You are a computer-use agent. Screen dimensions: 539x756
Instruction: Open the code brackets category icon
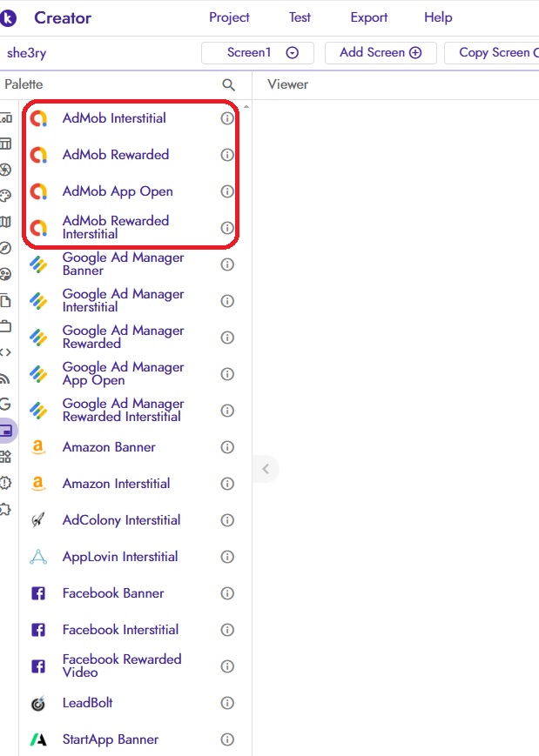(5, 352)
